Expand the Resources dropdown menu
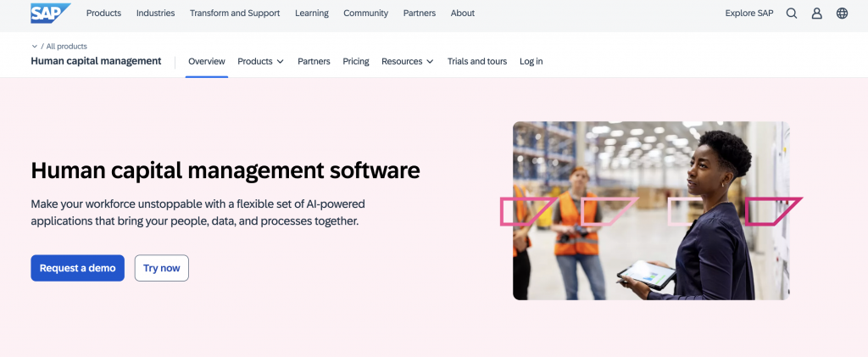The image size is (868, 357). pyautogui.click(x=407, y=61)
